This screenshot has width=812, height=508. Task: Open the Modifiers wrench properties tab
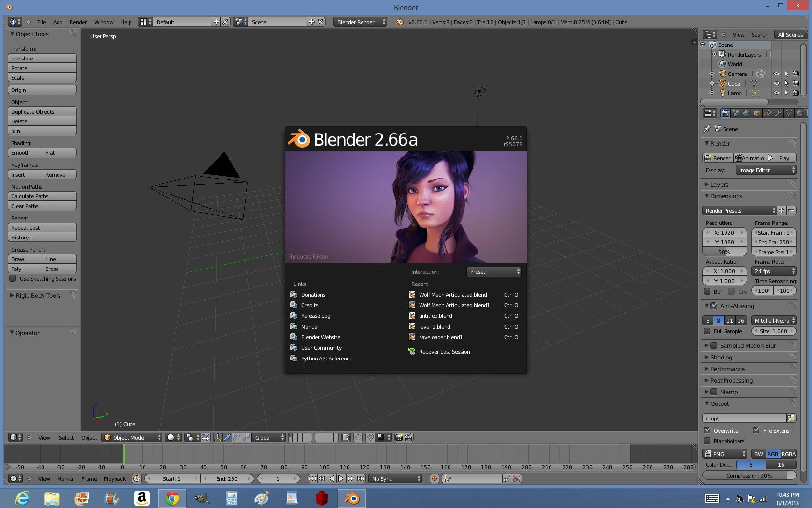778,113
